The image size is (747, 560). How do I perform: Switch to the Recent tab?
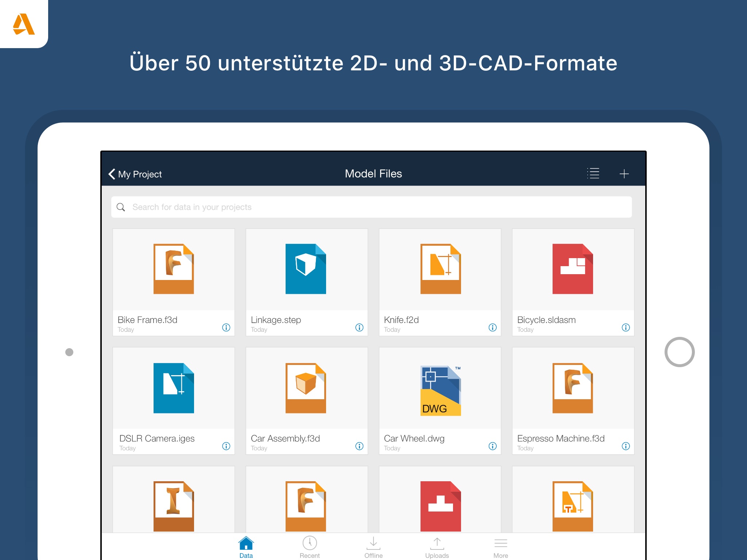[x=310, y=547]
